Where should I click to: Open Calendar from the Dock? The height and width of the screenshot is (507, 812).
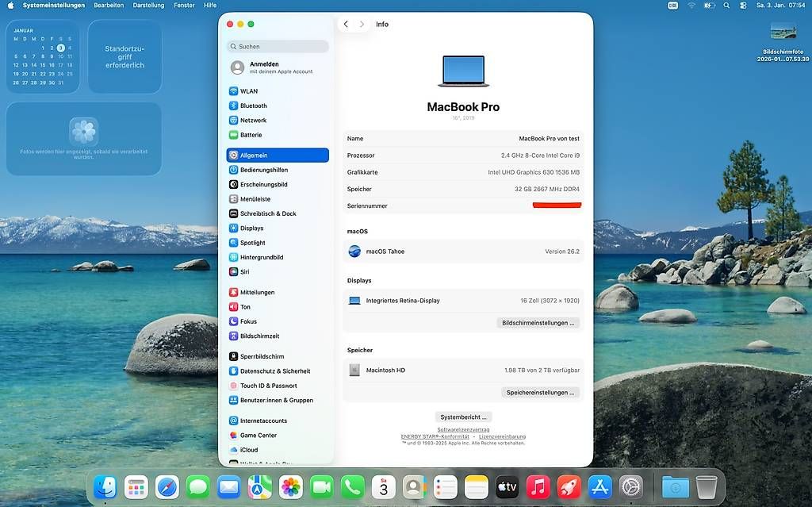click(383, 487)
